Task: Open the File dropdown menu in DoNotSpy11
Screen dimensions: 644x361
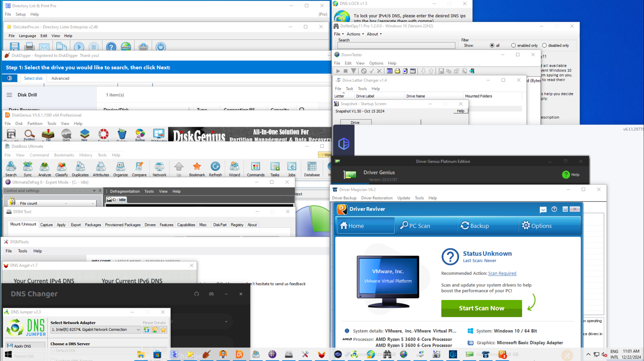Action: click(x=339, y=34)
